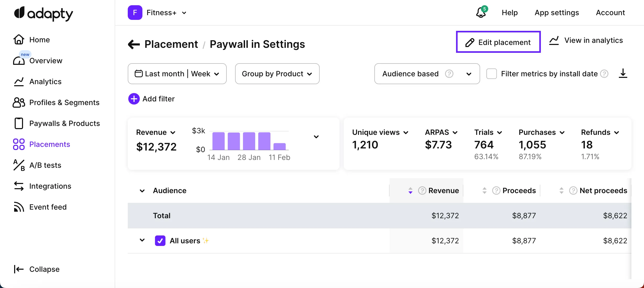Image resolution: width=644 pixels, height=288 pixels.
Task: Collapse the sidebar with Collapse button
Action: [x=37, y=269]
